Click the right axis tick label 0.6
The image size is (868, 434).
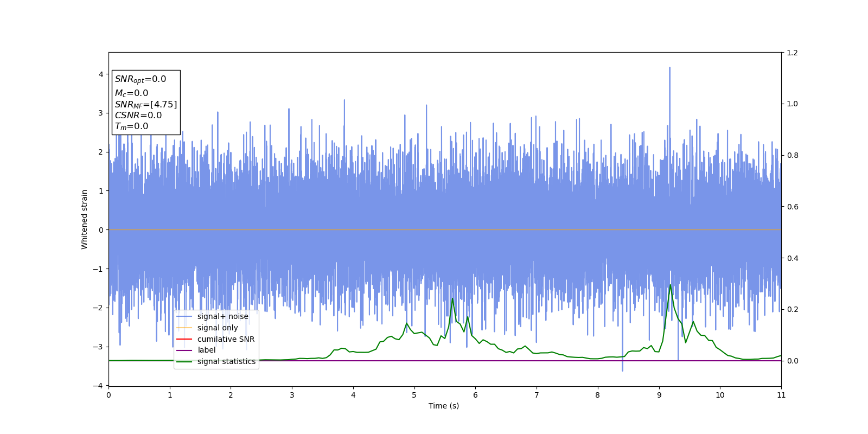[x=793, y=207]
